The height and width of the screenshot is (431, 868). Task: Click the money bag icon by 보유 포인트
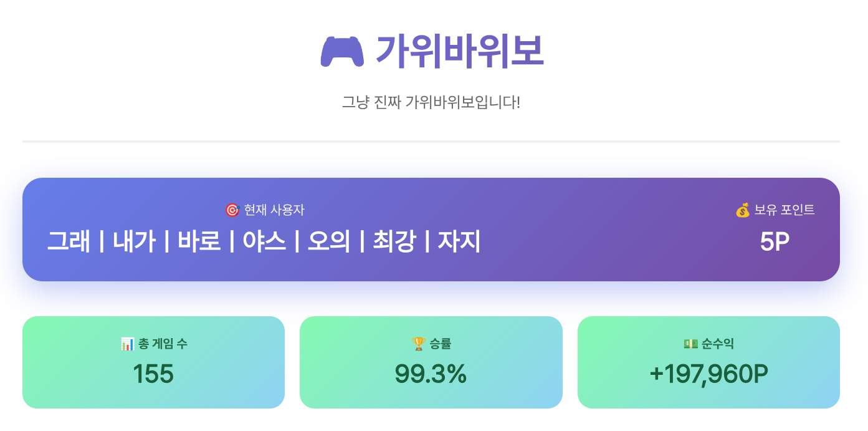[x=742, y=210]
